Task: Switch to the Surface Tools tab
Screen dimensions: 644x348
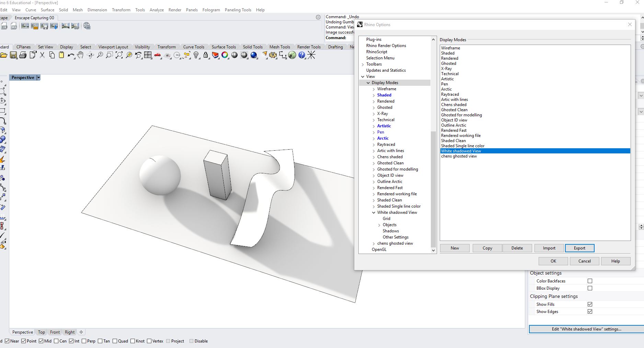Action: click(x=223, y=47)
